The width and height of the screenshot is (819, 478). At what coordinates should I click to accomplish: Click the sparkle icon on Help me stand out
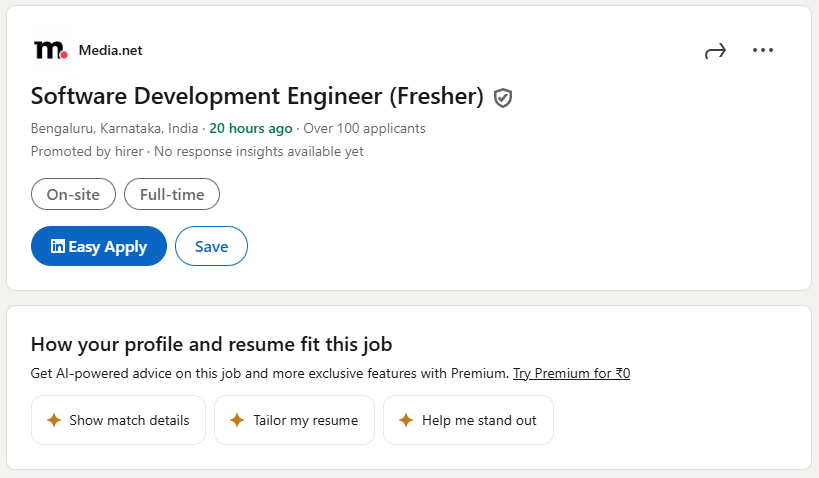pos(406,420)
